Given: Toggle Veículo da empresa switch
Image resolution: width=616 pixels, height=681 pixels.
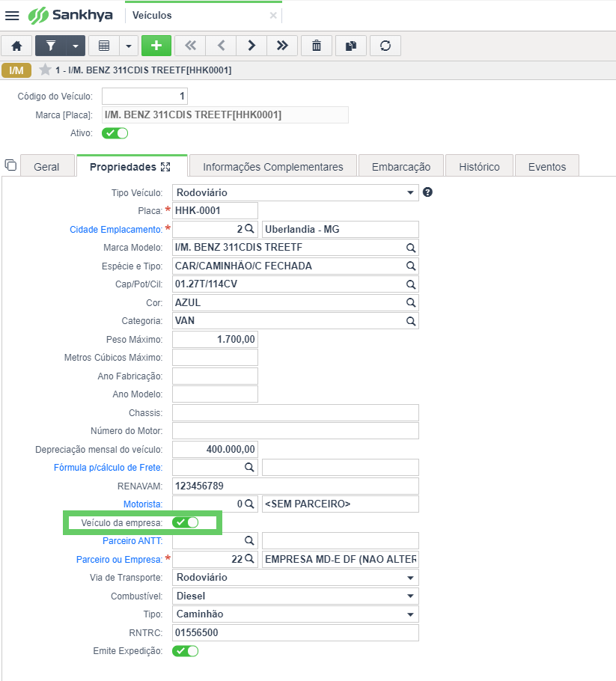Looking at the screenshot, I should (x=186, y=522).
